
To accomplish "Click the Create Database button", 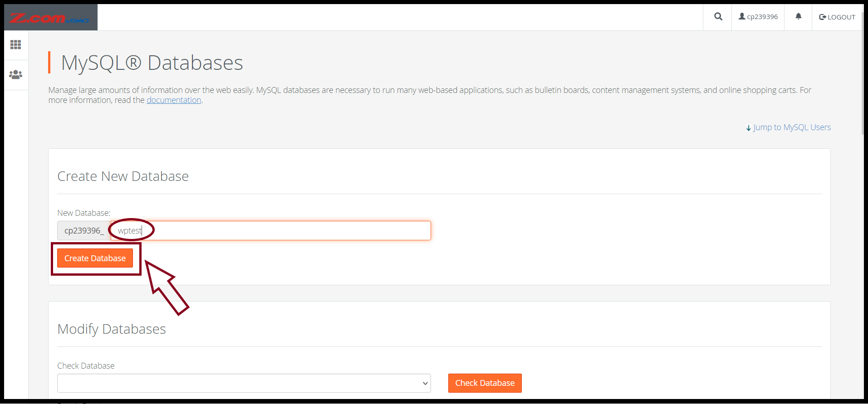I will click(95, 258).
